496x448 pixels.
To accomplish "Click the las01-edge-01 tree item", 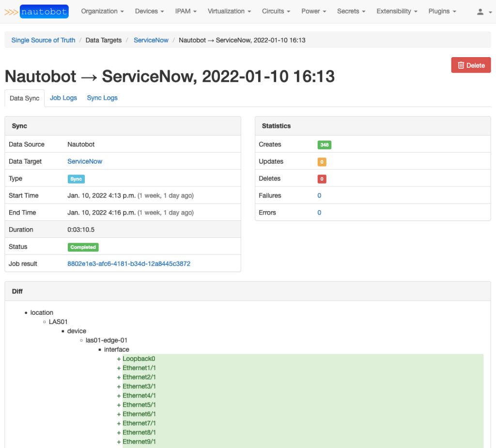I will pyautogui.click(x=106, y=340).
